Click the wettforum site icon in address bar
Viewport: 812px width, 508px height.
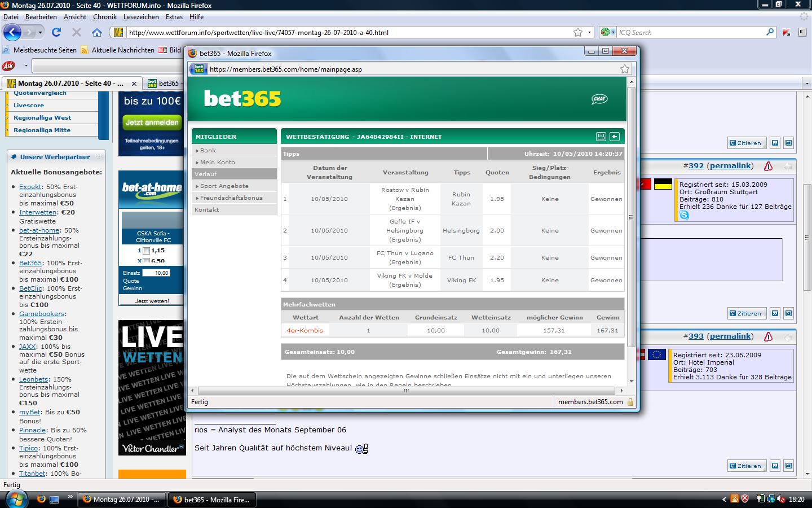point(118,32)
